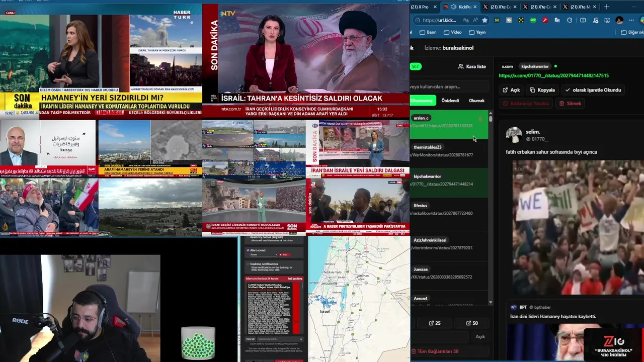Open 25 links button
This screenshot has width=644, height=362.
pyautogui.click(x=434, y=323)
